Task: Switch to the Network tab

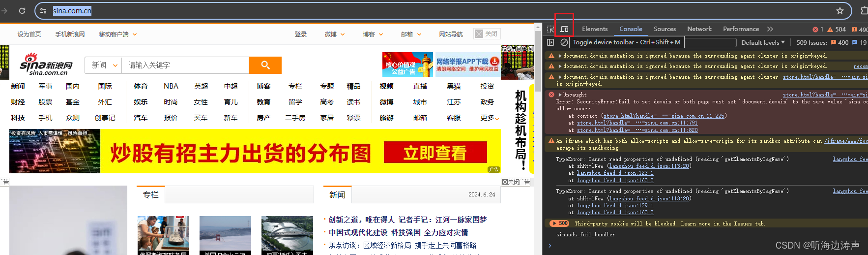Action: (x=699, y=29)
